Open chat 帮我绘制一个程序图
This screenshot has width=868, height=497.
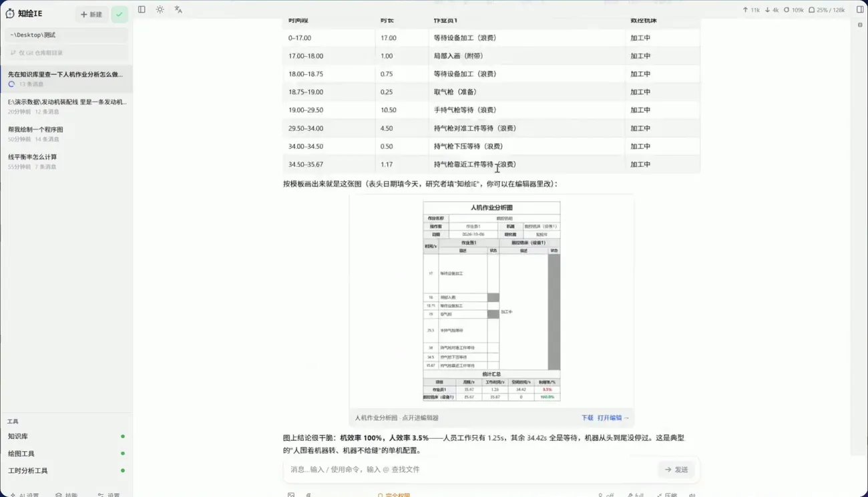click(66, 134)
